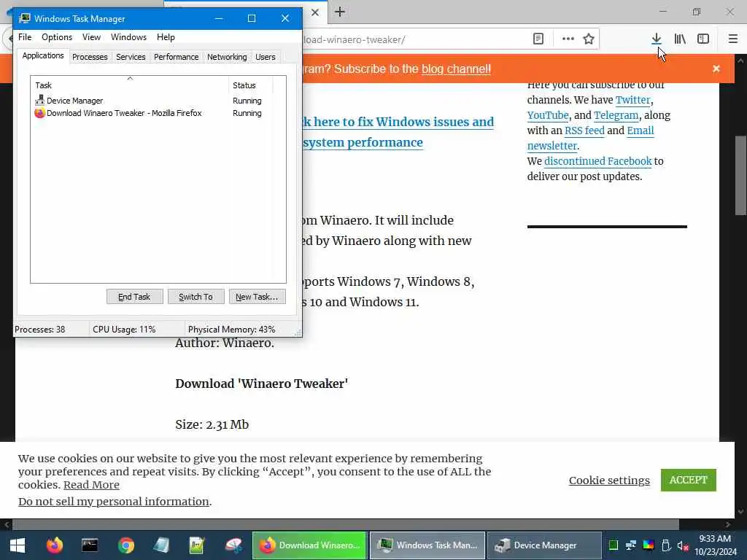The height and width of the screenshot is (560, 747).
Task: Follow the Twitter link
Action: (x=632, y=100)
